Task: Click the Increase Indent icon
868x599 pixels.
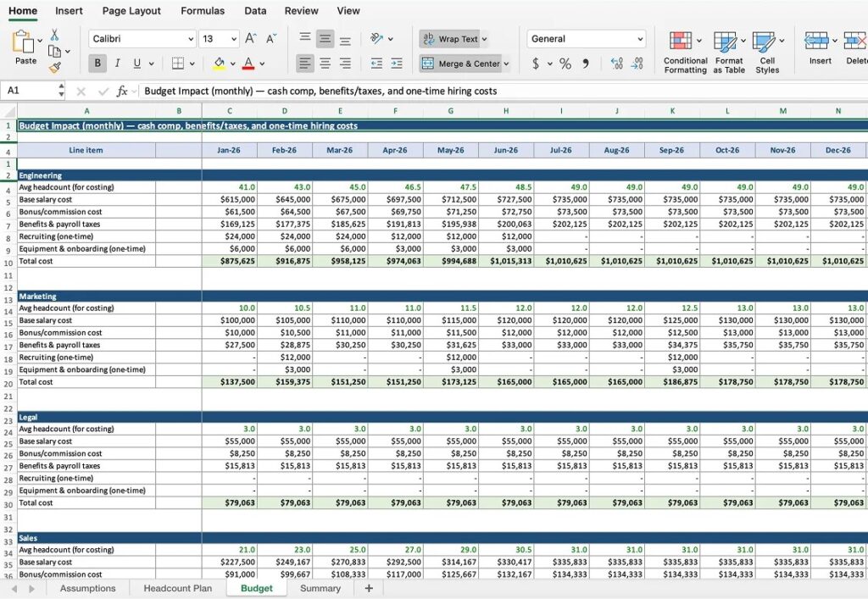Action: [396, 64]
